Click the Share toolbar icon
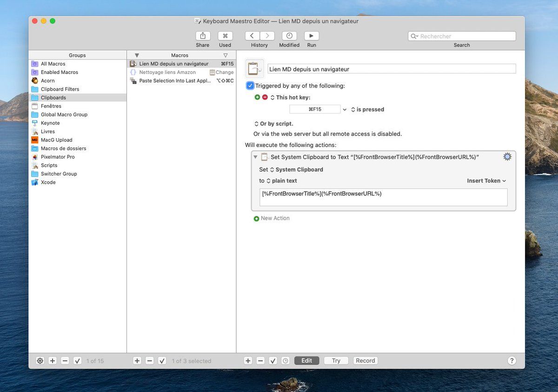Image resolution: width=558 pixels, height=392 pixels. point(202,36)
